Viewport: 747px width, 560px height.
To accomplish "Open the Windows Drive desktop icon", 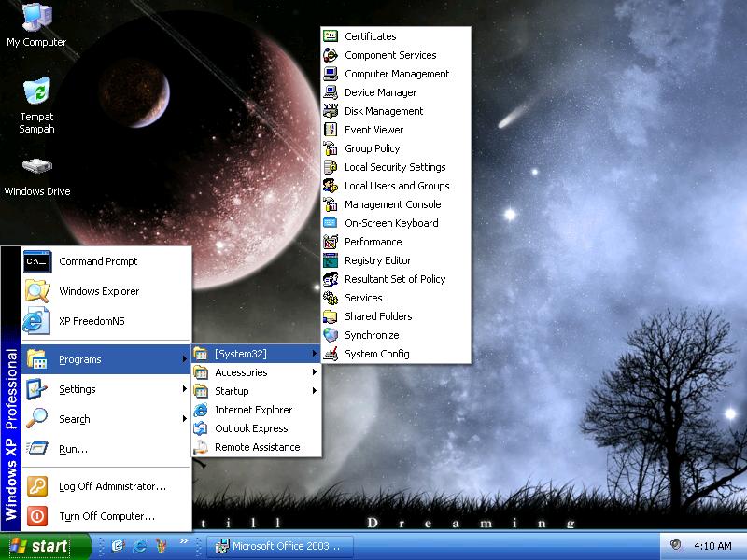I will pos(36,167).
